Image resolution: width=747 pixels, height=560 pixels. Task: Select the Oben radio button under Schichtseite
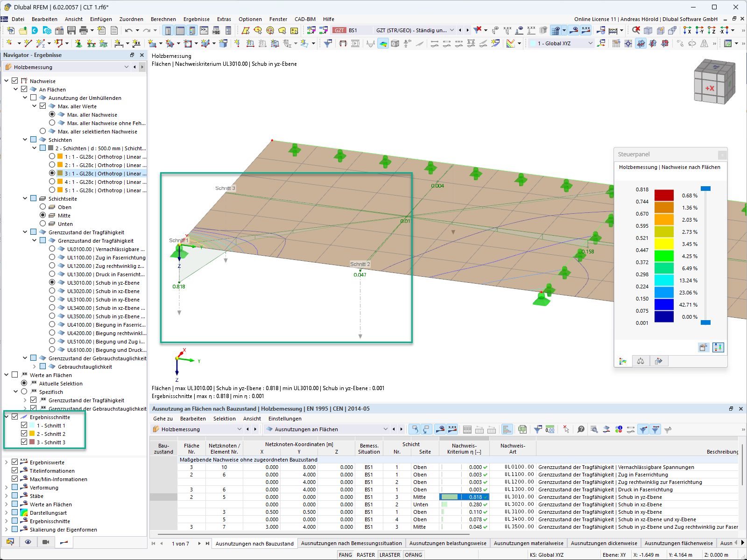(x=43, y=207)
